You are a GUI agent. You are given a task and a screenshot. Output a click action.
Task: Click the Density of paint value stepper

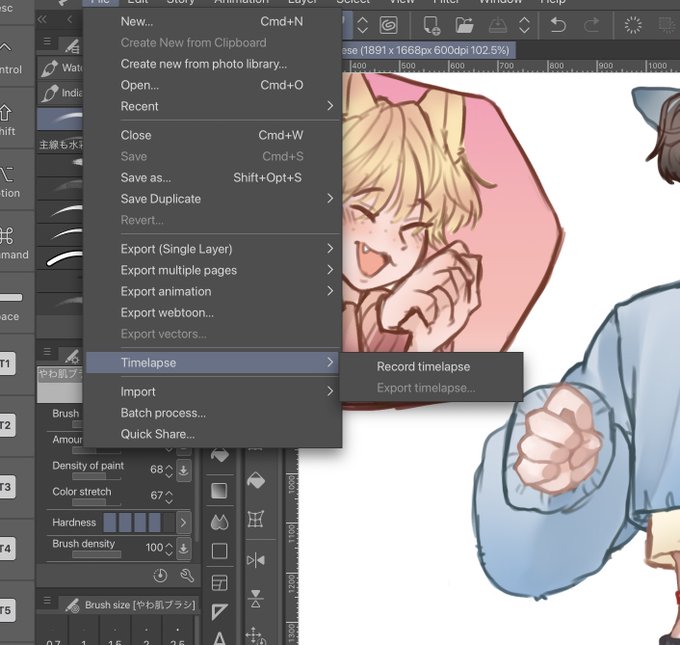point(169,470)
